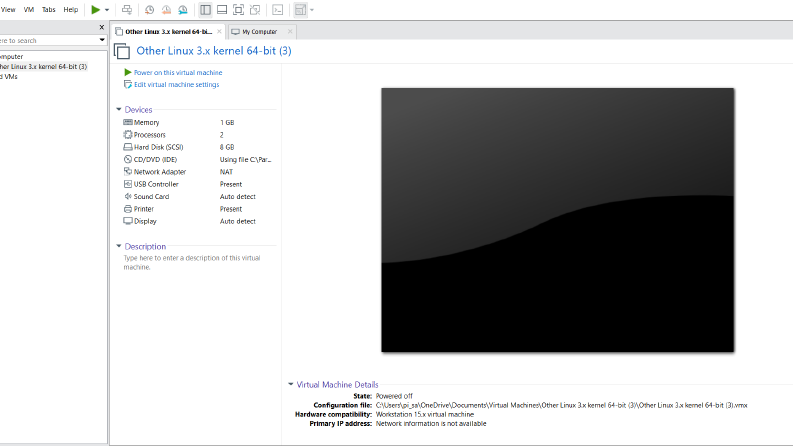Click the configuration file path

point(561,405)
